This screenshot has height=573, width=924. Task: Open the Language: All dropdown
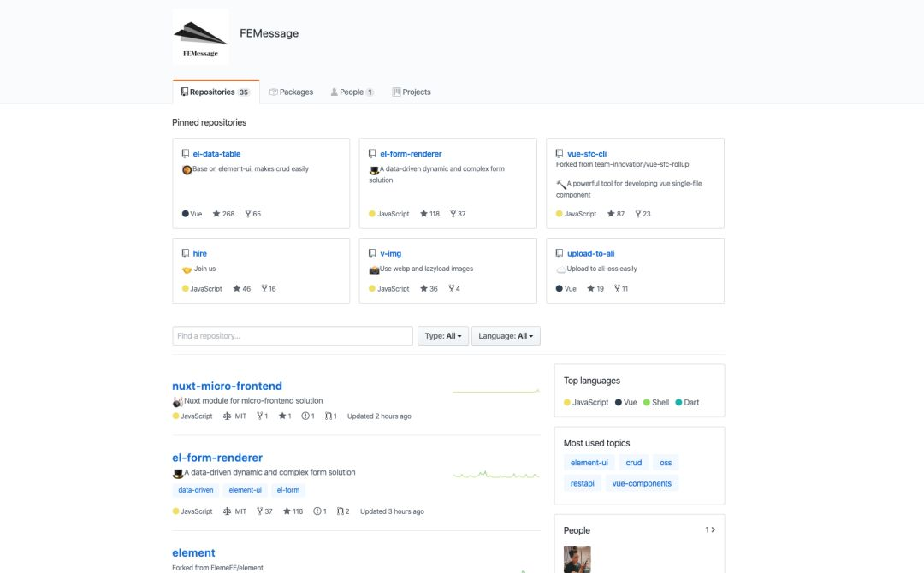tap(506, 335)
